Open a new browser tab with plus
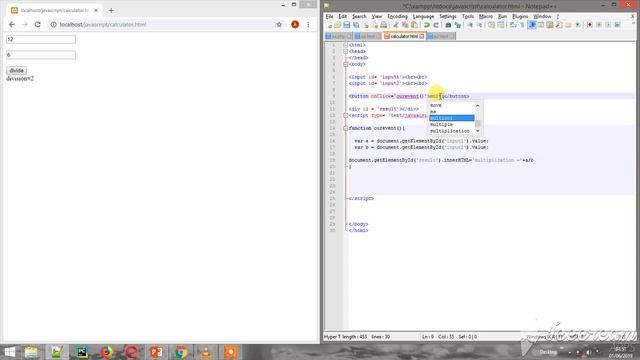This screenshot has height=360, width=640. click(111, 10)
